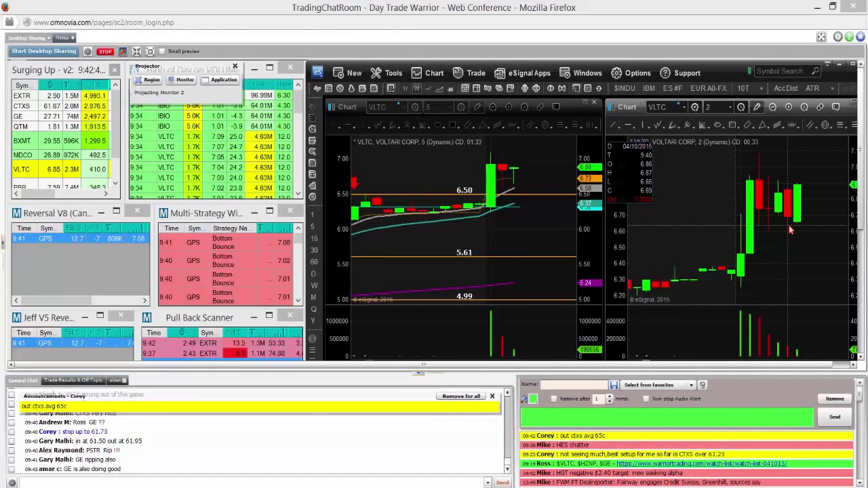The height and width of the screenshot is (488, 868).
Task: Click the eSignal logo button
Action: (317, 72)
